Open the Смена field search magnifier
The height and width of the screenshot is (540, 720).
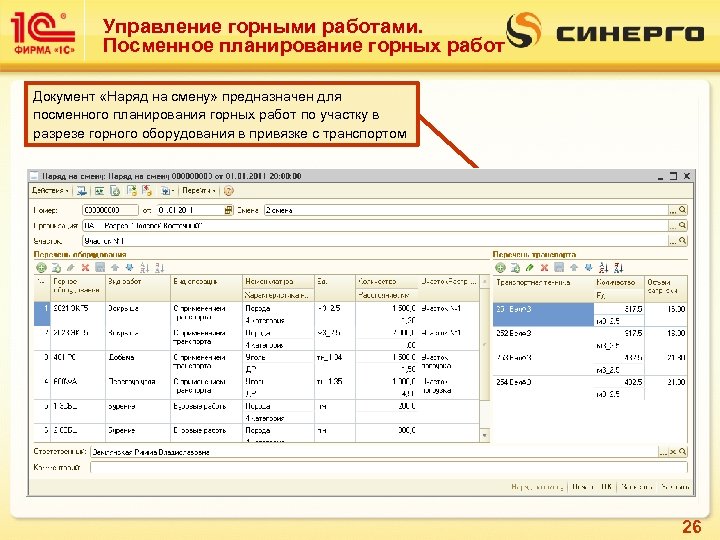[x=683, y=210]
